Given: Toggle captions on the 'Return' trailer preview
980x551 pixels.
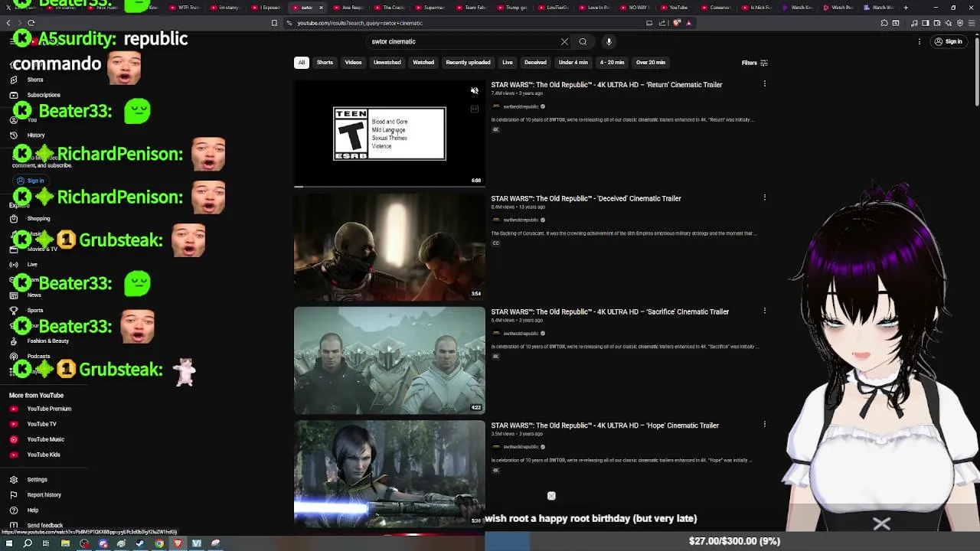Looking at the screenshot, I should [x=475, y=109].
